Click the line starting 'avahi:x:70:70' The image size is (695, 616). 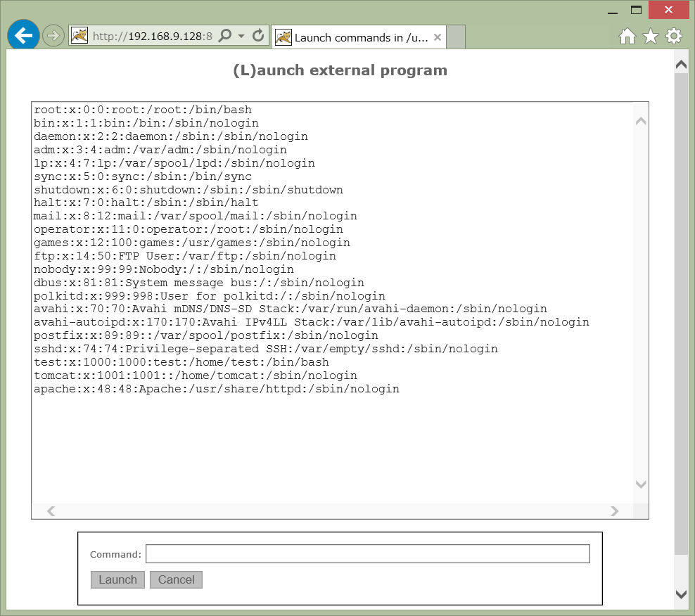[291, 309]
